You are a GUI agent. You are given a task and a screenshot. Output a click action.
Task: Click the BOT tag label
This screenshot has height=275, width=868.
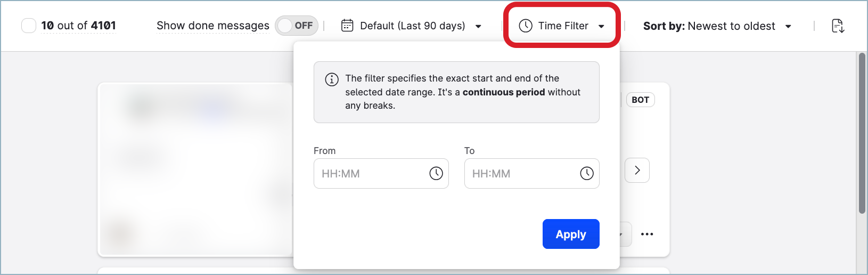pyautogui.click(x=640, y=100)
